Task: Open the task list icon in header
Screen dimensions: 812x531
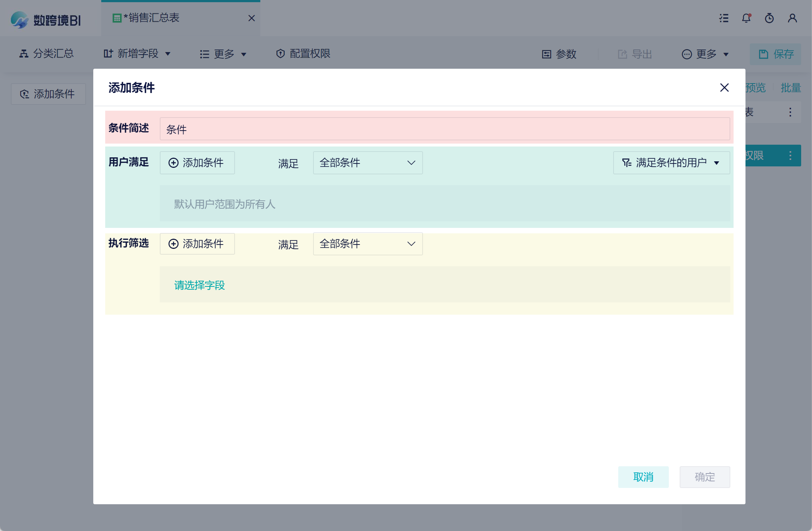Action: pos(724,18)
